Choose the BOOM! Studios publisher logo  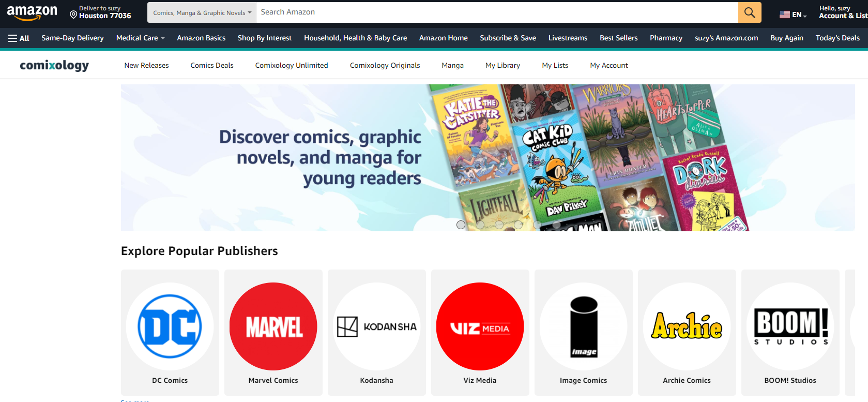(790, 326)
